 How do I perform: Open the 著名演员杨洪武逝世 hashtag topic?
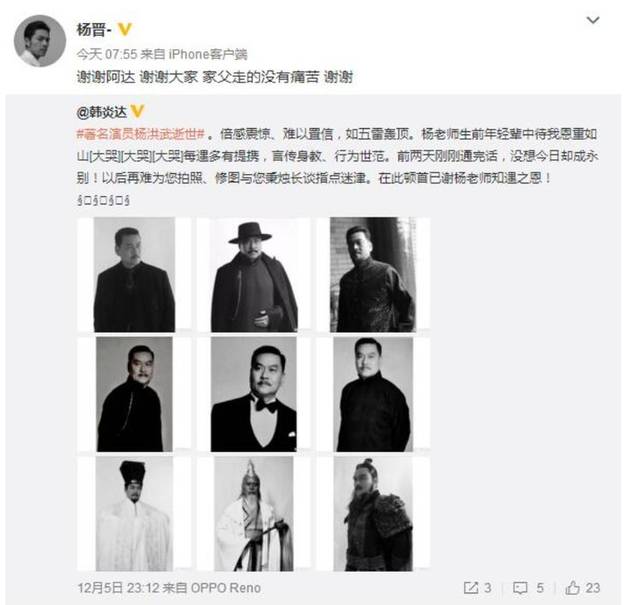pos(140,134)
